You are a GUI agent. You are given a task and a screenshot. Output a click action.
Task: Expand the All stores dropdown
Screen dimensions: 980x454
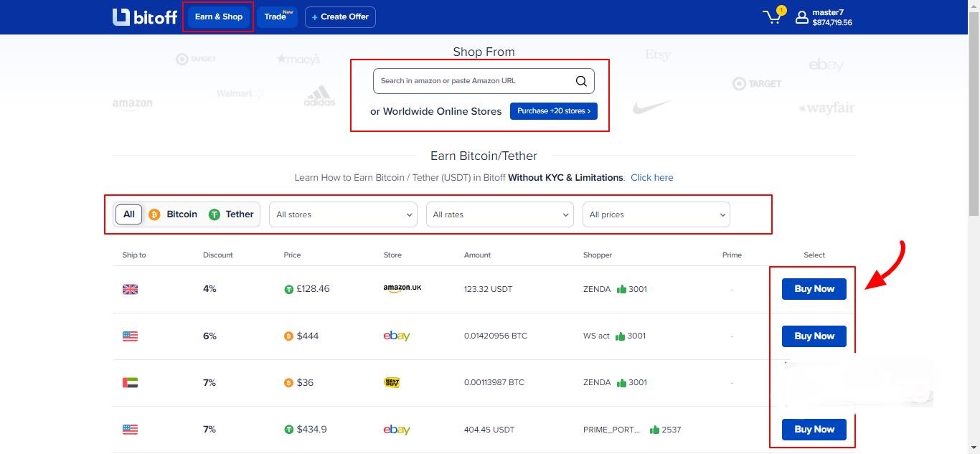point(343,214)
